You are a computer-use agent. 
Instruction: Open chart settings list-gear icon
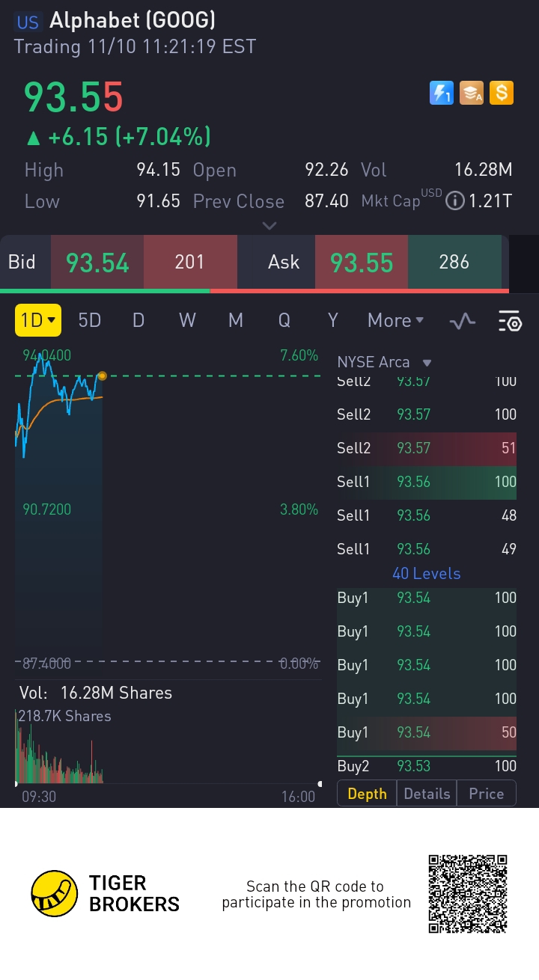[511, 321]
